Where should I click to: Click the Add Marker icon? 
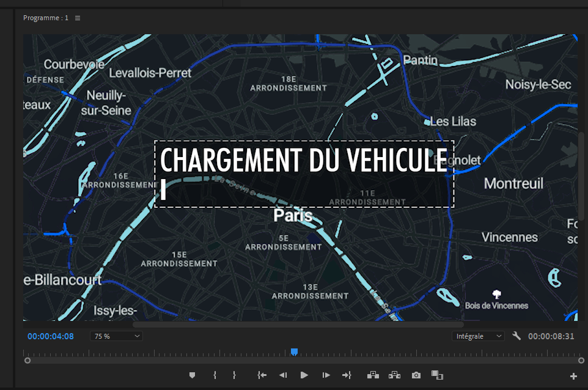coord(192,375)
